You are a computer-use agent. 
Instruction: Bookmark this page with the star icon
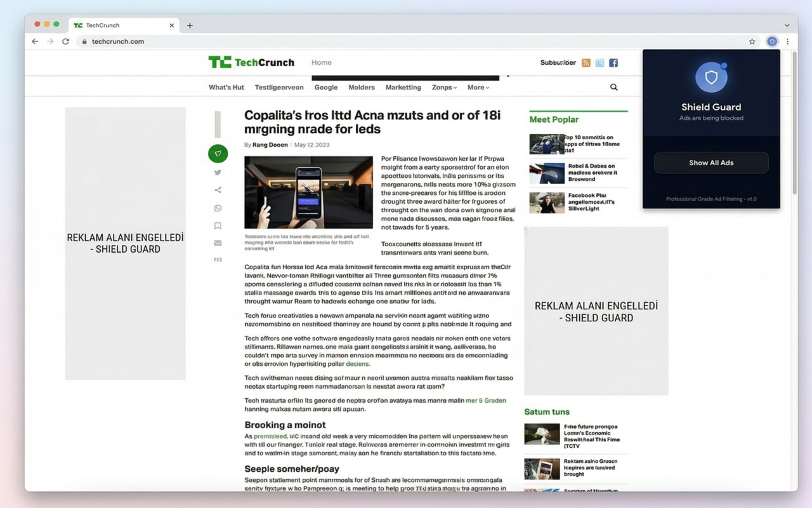[x=752, y=41]
